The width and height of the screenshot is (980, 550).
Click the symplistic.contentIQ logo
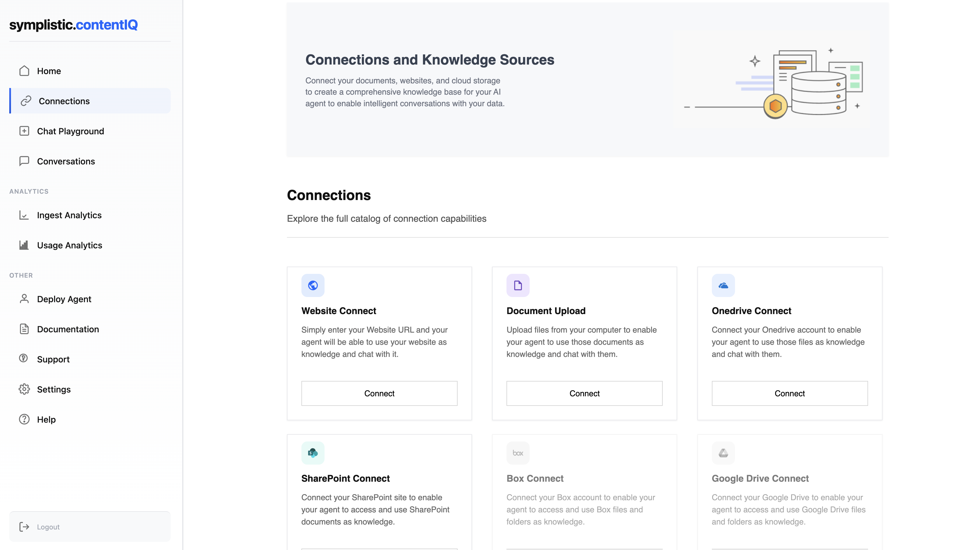point(73,24)
